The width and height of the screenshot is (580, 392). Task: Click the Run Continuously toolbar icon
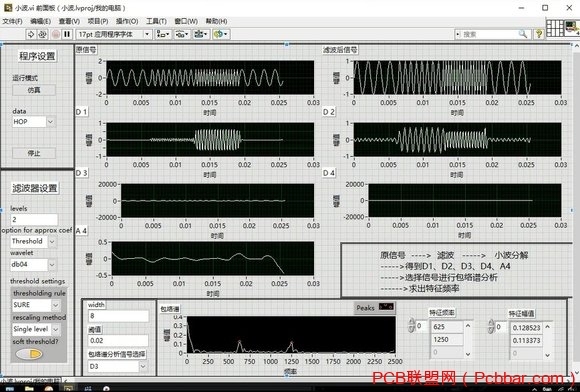tap(42, 34)
